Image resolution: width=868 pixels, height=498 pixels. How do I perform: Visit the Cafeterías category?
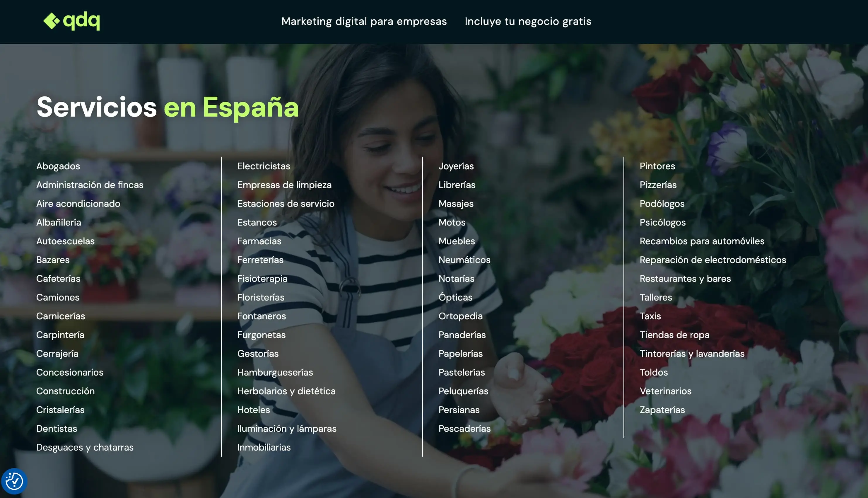[x=58, y=278]
